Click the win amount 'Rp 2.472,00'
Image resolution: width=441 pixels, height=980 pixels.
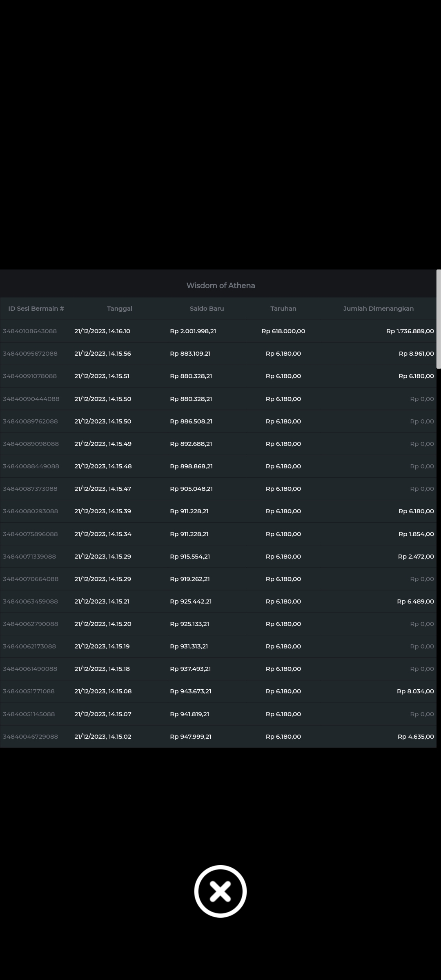tap(416, 557)
